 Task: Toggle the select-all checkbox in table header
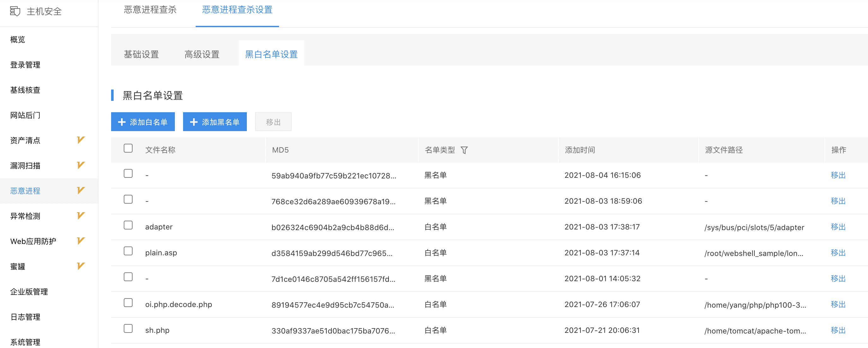[x=128, y=148]
